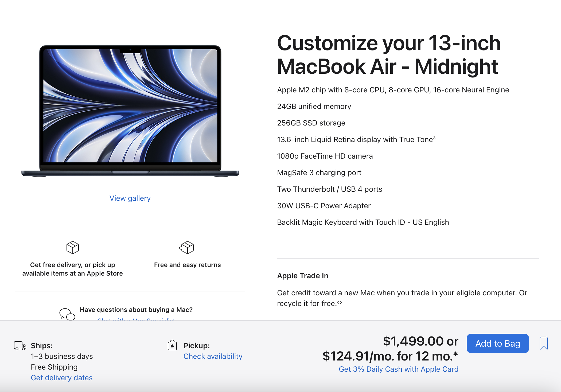Viewport: 561px width, 392px height.
Task: Click the Free and easy returns text
Action: pos(188,265)
